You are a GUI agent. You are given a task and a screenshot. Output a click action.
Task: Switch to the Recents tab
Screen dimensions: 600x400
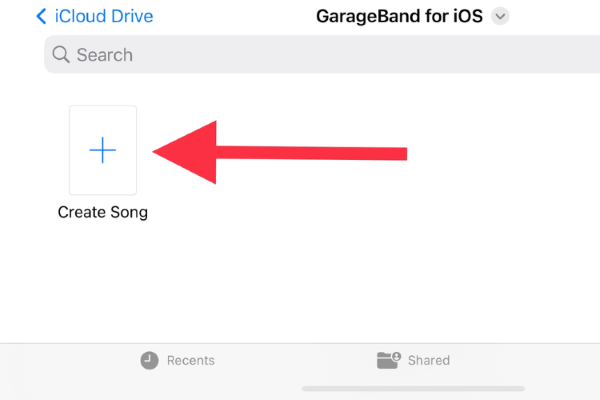pos(178,360)
